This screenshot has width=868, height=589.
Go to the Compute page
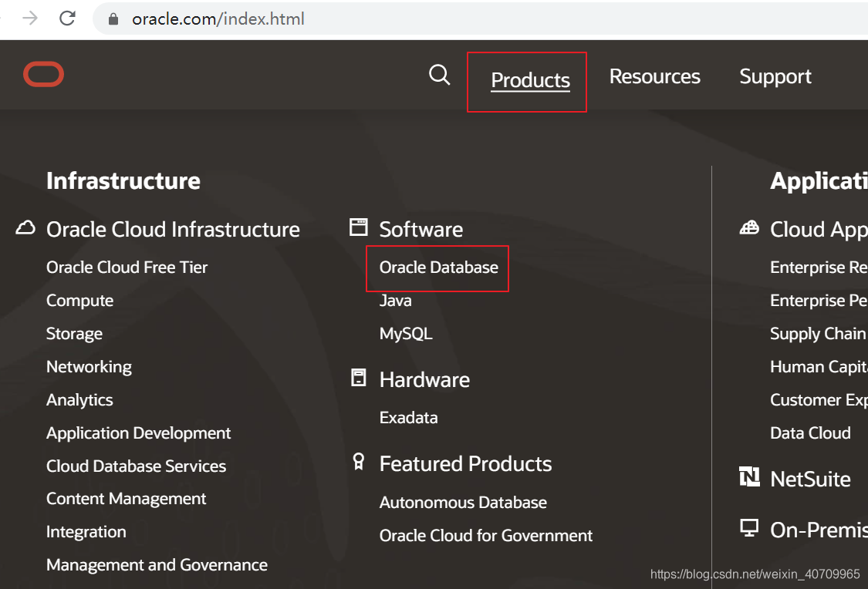tap(79, 301)
